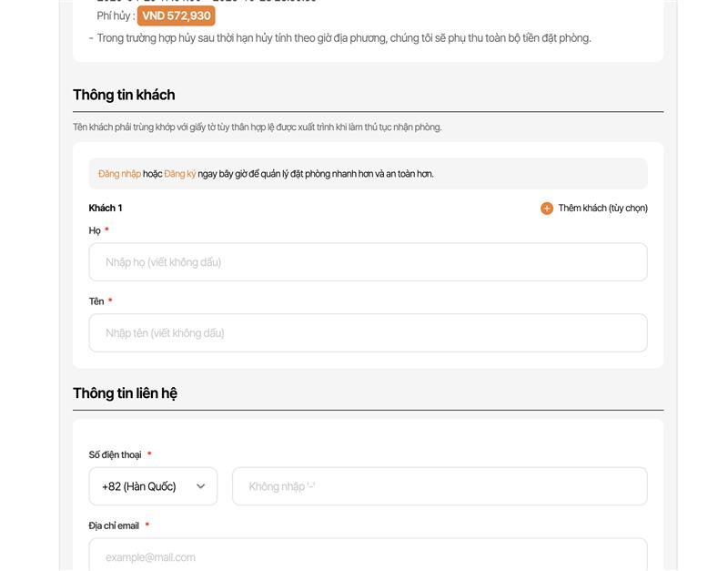The image size is (728, 571).
Task: Click the late cancellation policy note text
Action: (344, 38)
